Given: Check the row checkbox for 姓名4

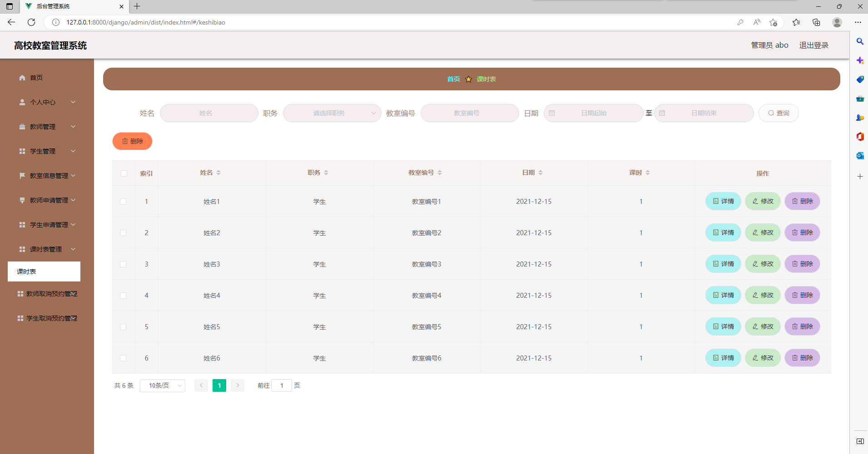Looking at the screenshot, I should [x=123, y=296].
